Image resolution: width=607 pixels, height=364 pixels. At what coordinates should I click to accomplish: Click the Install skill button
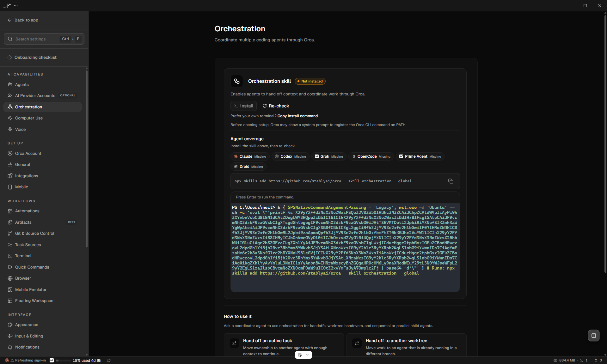243,106
